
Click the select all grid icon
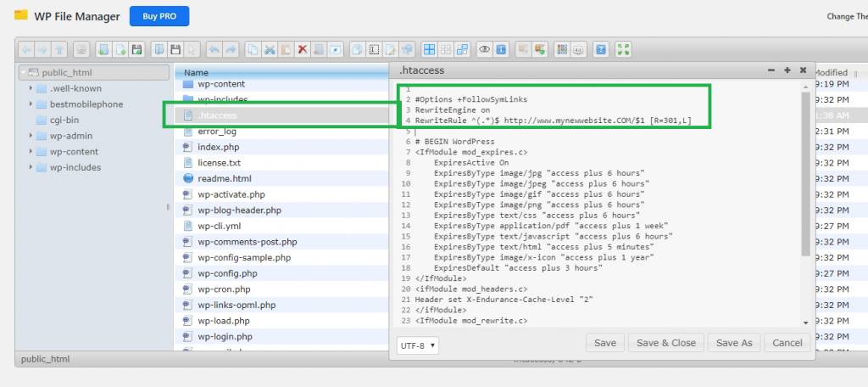point(429,49)
